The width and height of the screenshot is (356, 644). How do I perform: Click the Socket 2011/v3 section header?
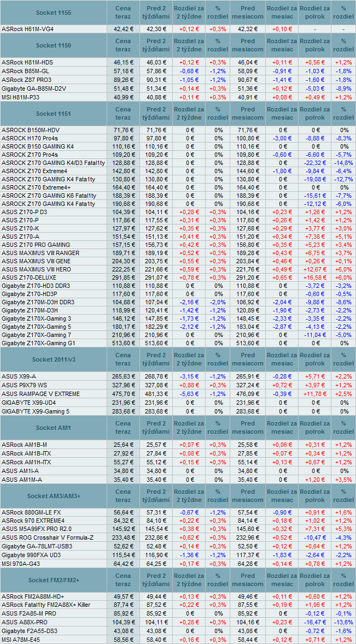coord(54,359)
